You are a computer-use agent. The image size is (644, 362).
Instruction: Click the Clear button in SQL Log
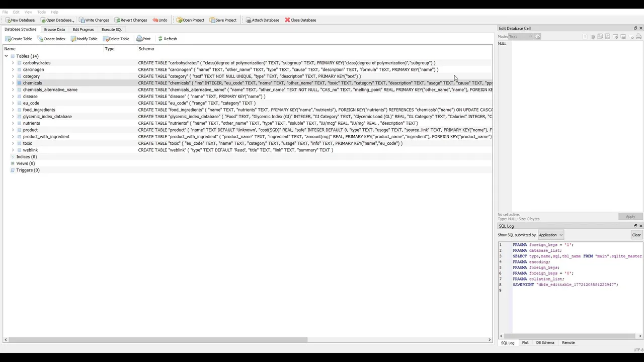coord(636,235)
